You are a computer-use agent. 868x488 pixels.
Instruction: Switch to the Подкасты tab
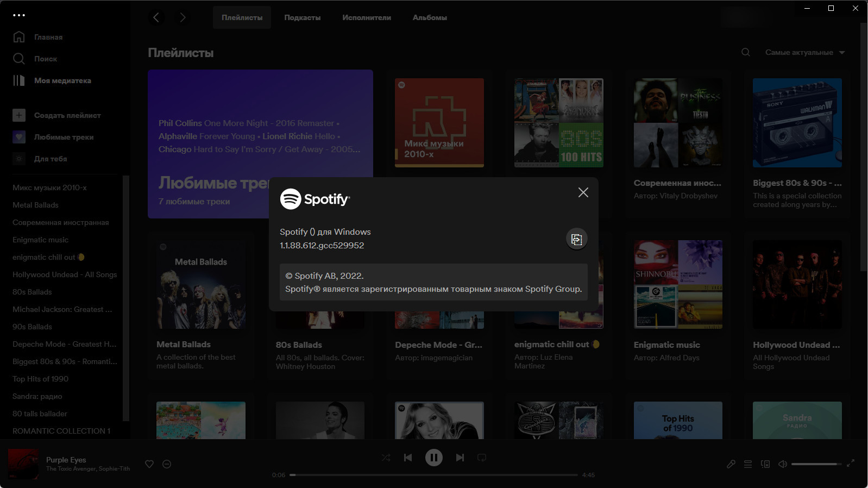click(x=303, y=17)
